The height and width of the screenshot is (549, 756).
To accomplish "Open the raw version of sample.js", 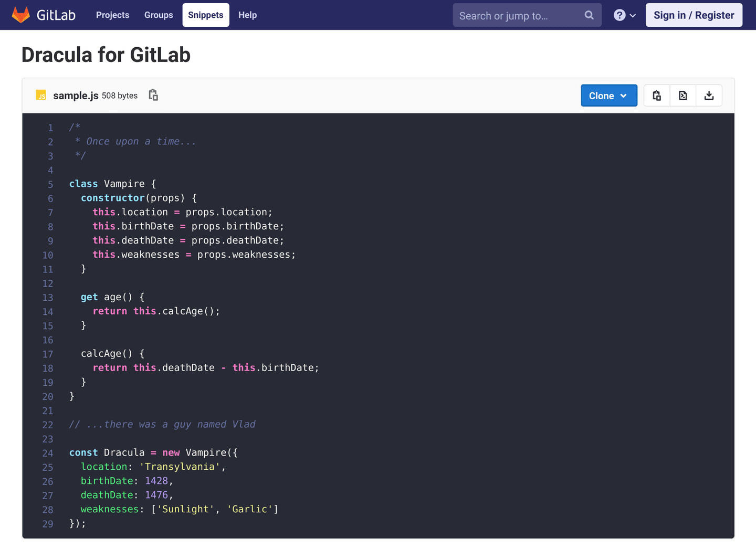I will [682, 96].
